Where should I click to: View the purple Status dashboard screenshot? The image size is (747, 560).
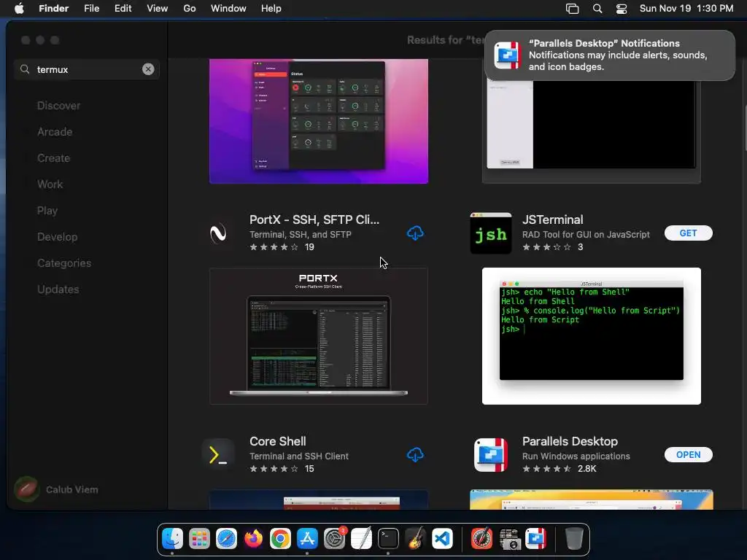[319, 122]
